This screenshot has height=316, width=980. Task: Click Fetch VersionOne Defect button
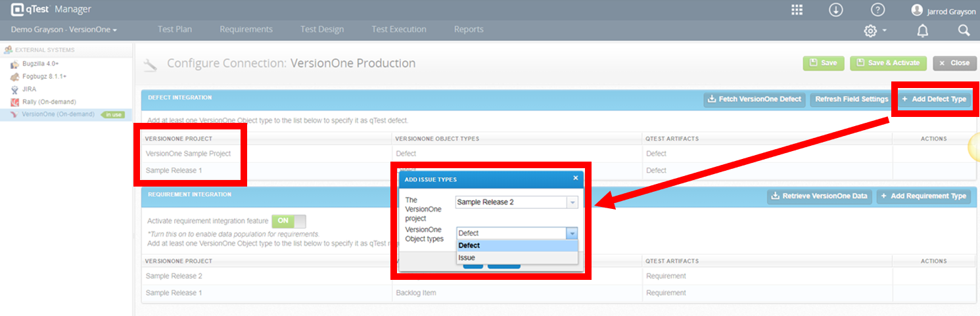tap(755, 99)
